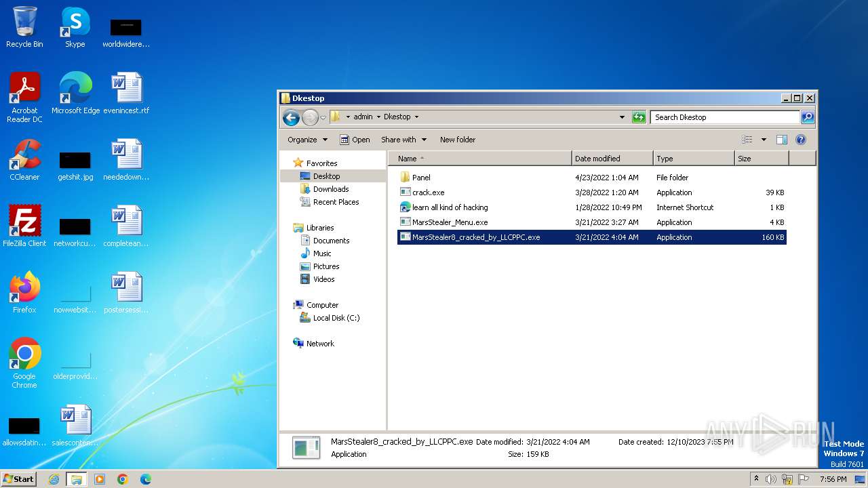
Task: Open Acrobat Reader DC desktop shortcut
Action: pos(24,97)
